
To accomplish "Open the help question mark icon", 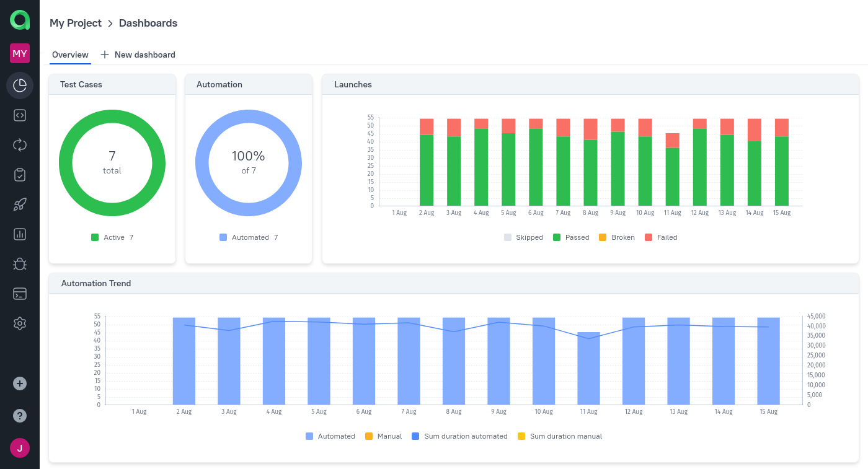I will 20,416.
